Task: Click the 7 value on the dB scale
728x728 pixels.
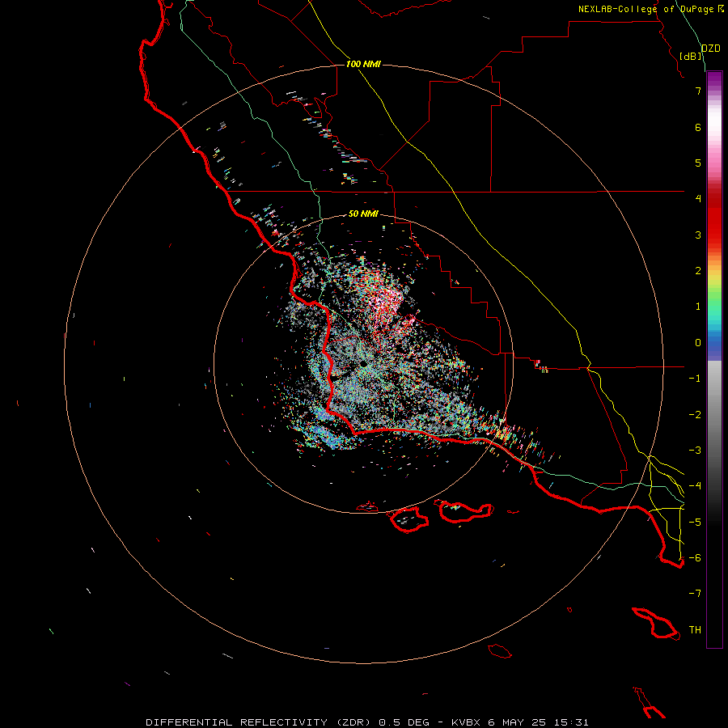Action: coord(698,91)
